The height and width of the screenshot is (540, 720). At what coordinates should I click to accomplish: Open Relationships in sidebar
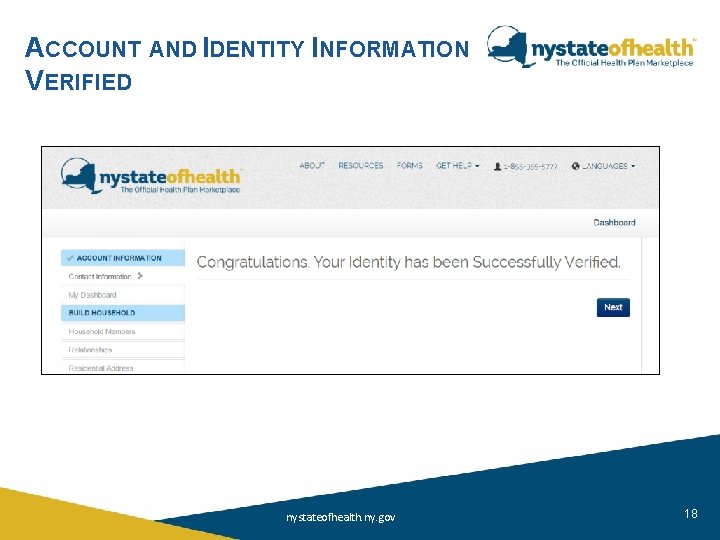[x=90, y=350]
